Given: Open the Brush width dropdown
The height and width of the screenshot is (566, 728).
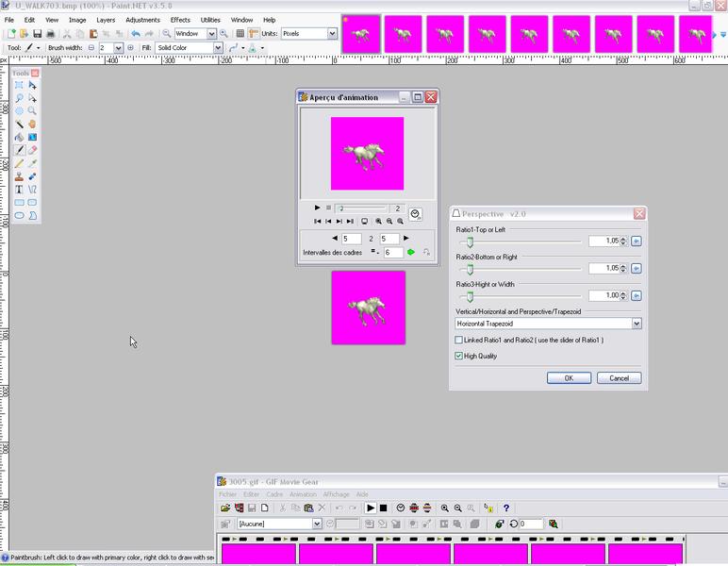Looking at the screenshot, I should [x=118, y=47].
